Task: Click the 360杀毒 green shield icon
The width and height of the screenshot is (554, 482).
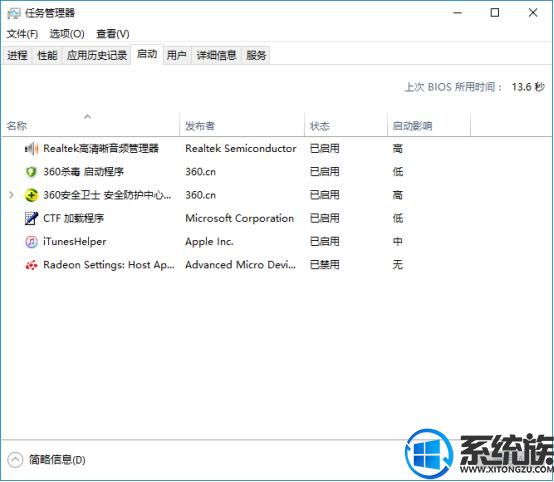Action: coord(31,172)
